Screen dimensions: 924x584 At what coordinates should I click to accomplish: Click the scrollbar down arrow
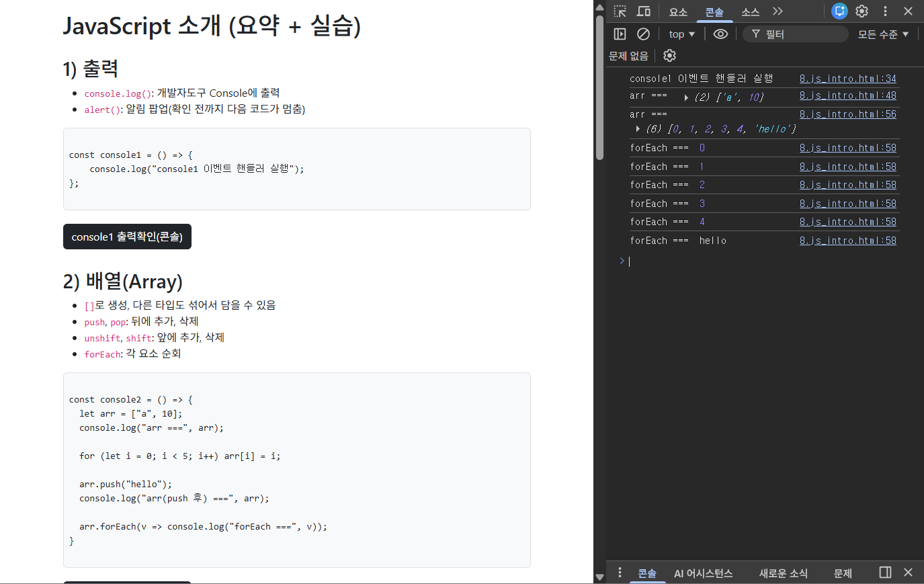(x=599, y=577)
